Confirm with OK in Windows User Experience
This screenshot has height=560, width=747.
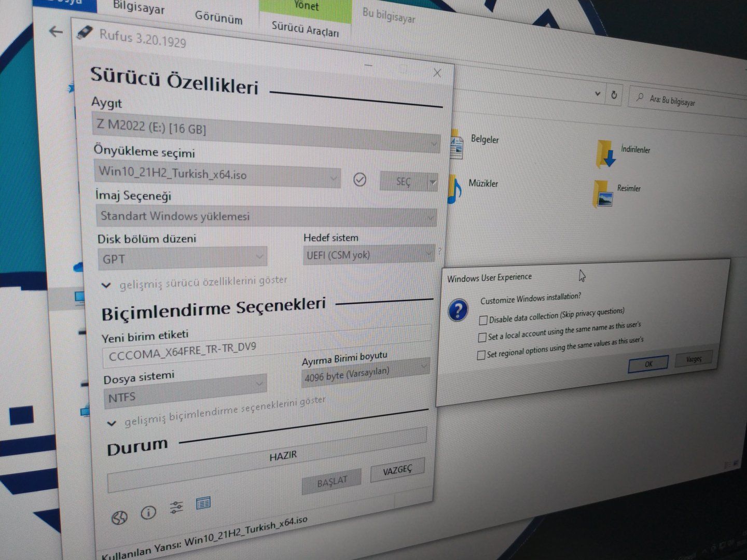[648, 364]
